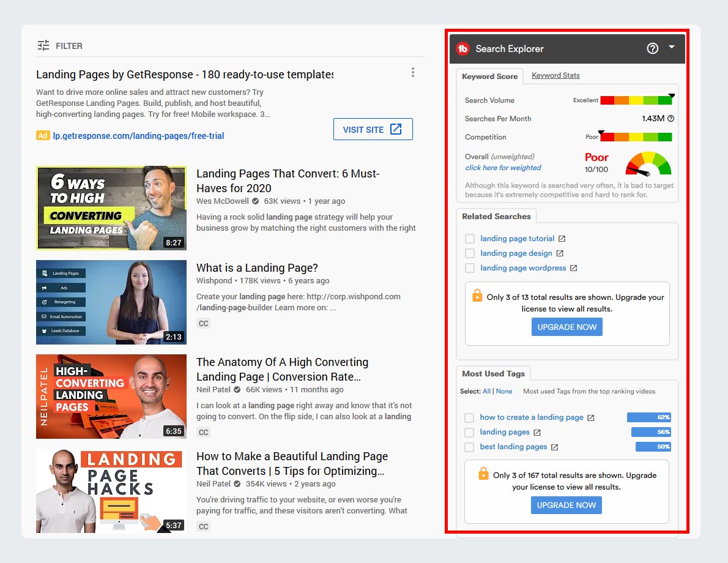728x563 pixels.
Task: Click lock icon in 3 of 13 results notice
Action: pyautogui.click(x=477, y=296)
